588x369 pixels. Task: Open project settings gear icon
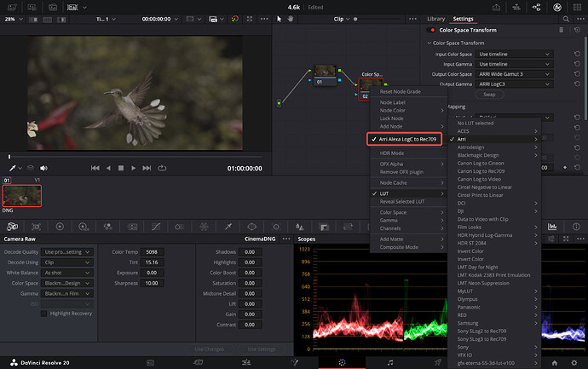pyautogui.click(x=574, y=363)
